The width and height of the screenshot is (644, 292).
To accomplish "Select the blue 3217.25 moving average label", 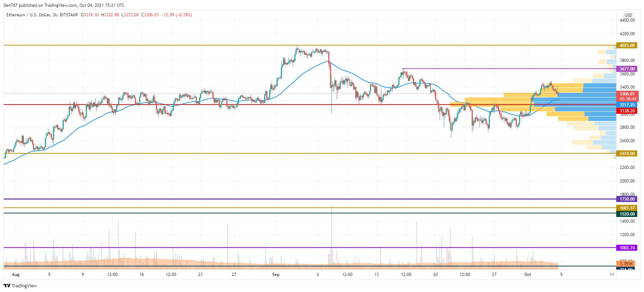I will [x=627, y=105].
